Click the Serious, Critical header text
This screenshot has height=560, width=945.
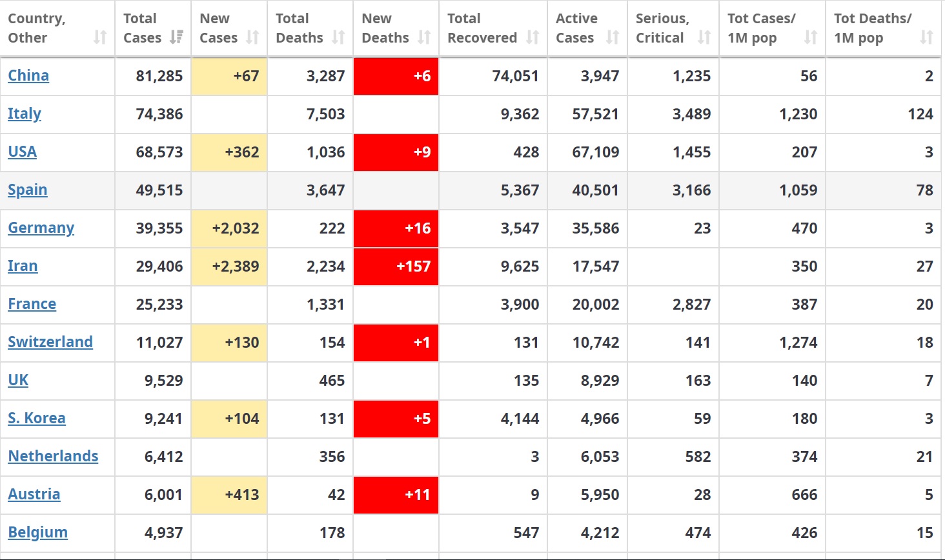click(x=662, y=28)
